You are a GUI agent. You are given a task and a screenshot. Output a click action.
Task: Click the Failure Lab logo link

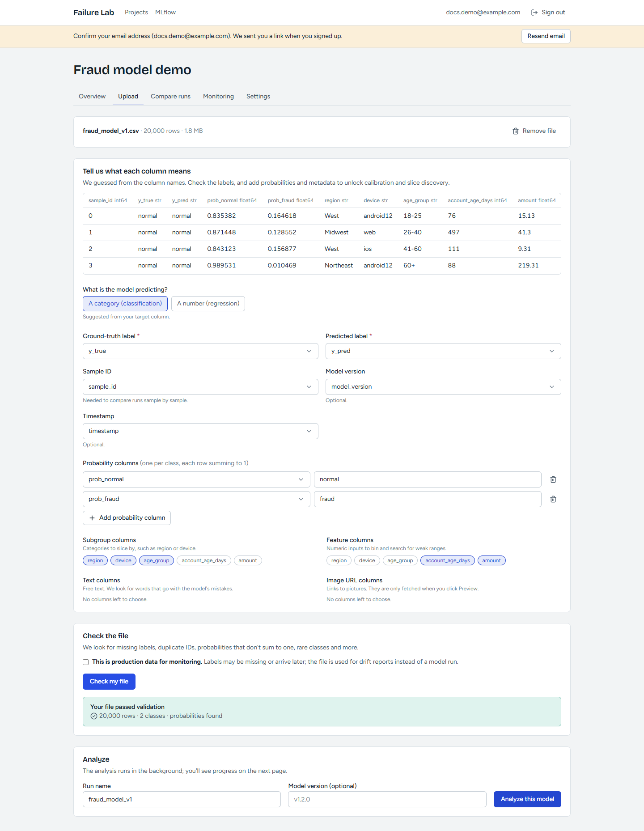94,13
